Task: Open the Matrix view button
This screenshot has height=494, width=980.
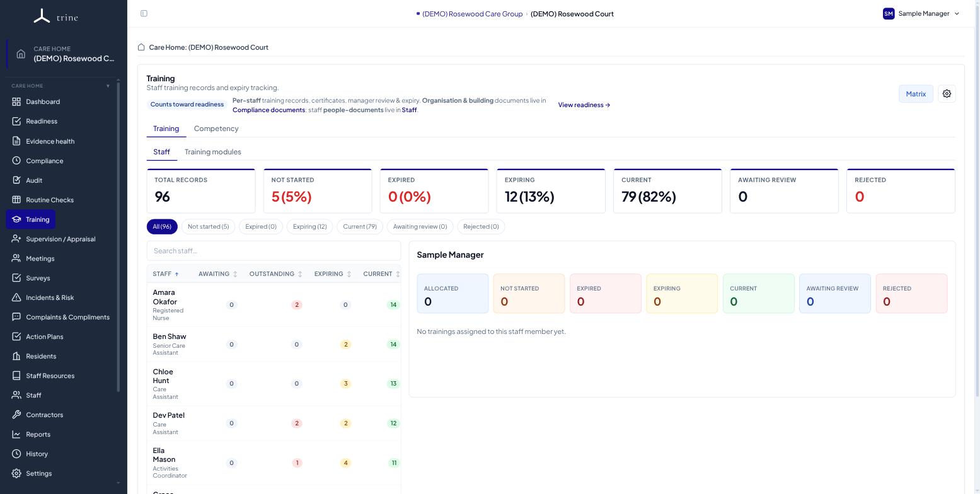Action: click(916, 94)
